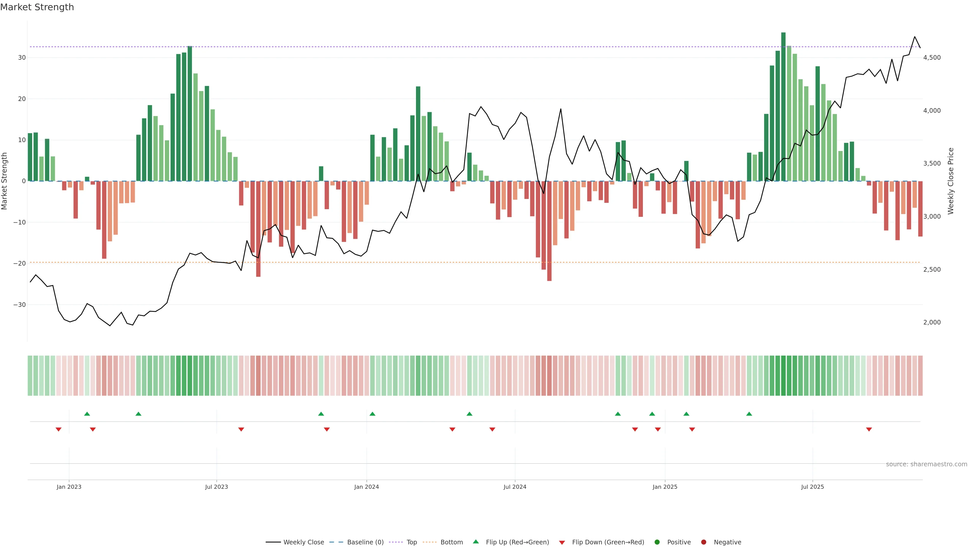Screen dimensions: 980x551
Task: Click the Jul 2024 x-axis label
Action: tap(515, 487)
